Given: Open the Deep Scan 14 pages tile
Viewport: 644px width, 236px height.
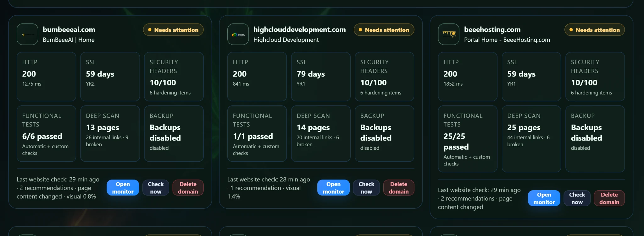Looking at the screenshot, I should click(321, 134).
